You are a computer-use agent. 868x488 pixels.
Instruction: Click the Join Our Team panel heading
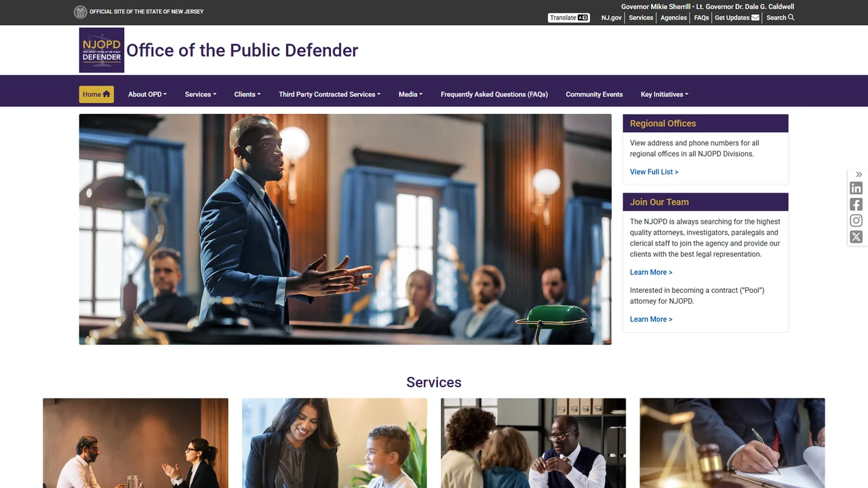[x=705, y=202]
